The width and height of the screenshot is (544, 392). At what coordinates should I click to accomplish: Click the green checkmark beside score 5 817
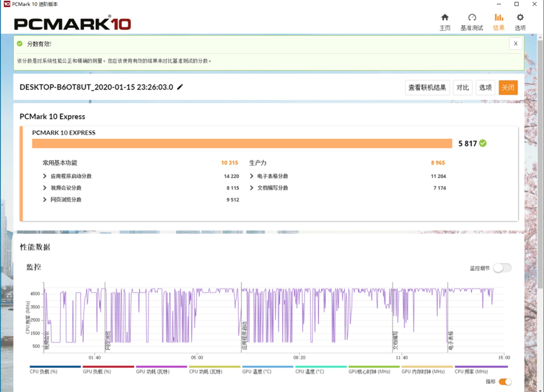point(483,144)
